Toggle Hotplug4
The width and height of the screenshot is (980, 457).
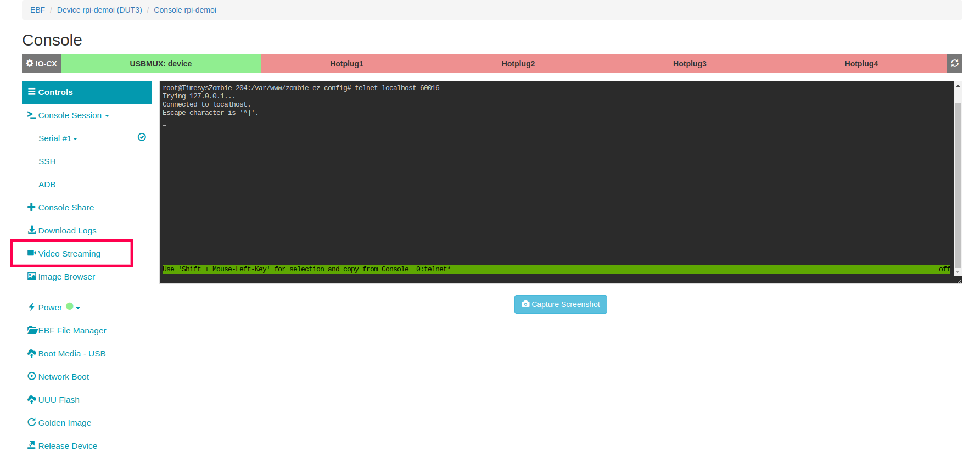[x=861, y=64]
